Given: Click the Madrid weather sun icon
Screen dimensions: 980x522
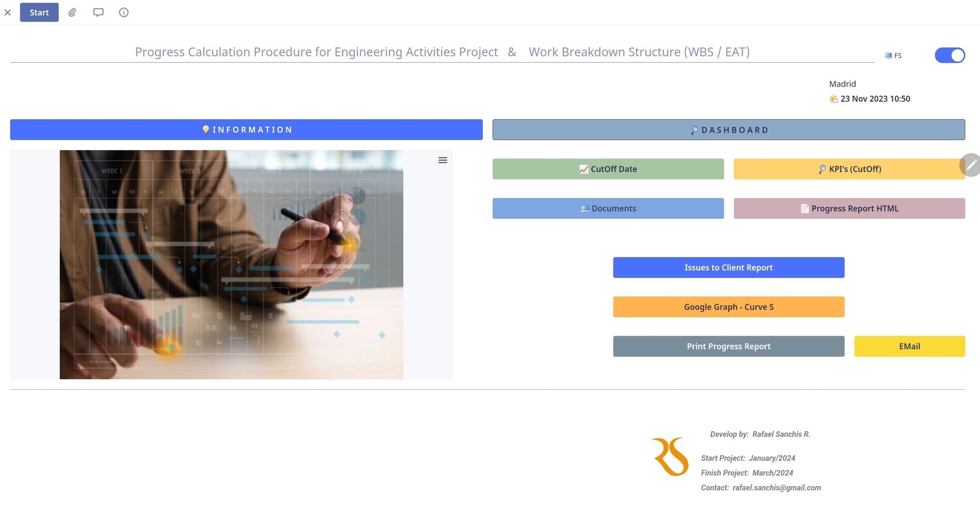Looking at the screenshot, I should (834, 99).
